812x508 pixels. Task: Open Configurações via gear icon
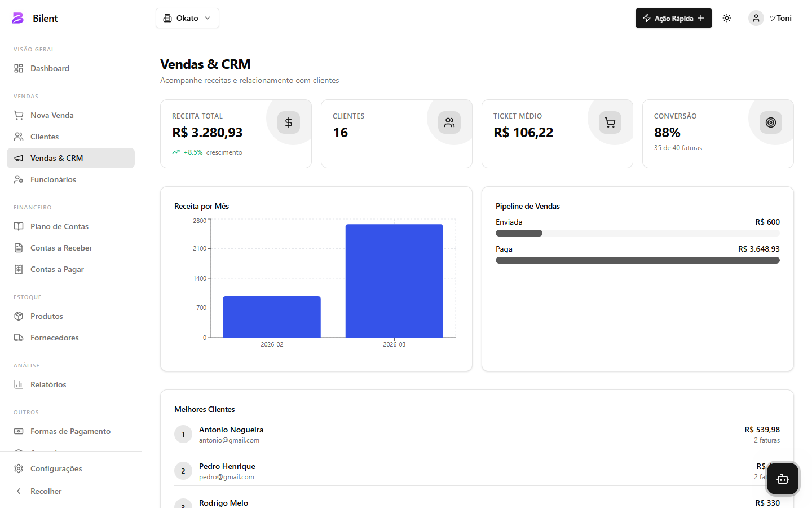[19, 468]
